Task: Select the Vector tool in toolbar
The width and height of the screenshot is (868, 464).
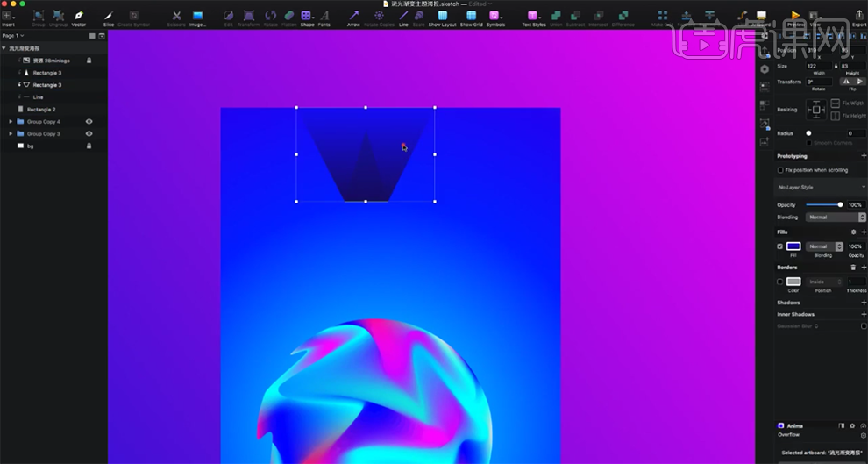Action: (79, 16)
